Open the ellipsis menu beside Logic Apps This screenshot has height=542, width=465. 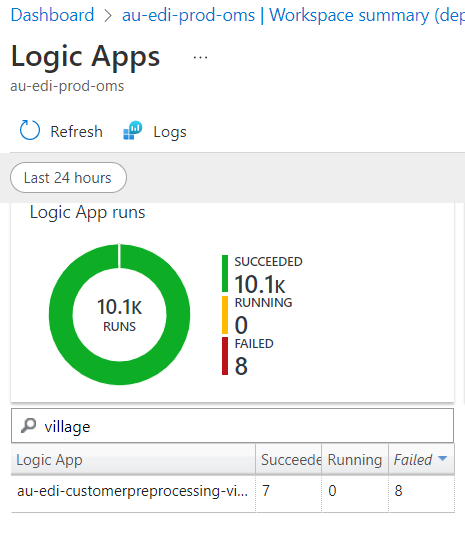pos(200,57)
